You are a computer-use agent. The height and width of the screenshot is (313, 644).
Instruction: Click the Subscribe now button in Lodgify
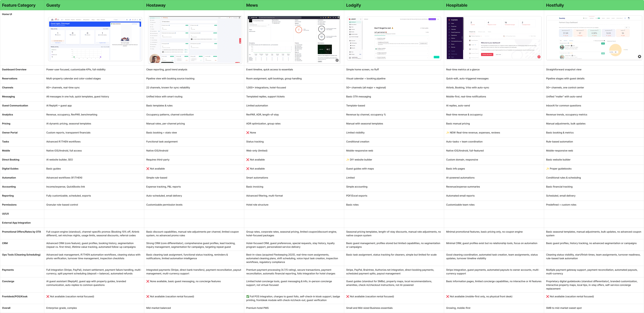point(432,19)
